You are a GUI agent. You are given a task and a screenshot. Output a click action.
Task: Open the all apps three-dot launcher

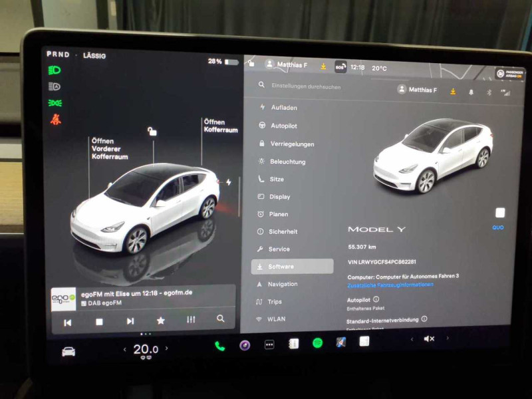point(269,344)
